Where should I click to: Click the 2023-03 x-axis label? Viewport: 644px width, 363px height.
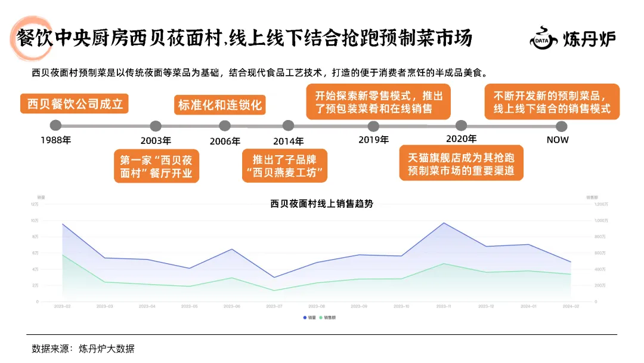tap(105, 306)
